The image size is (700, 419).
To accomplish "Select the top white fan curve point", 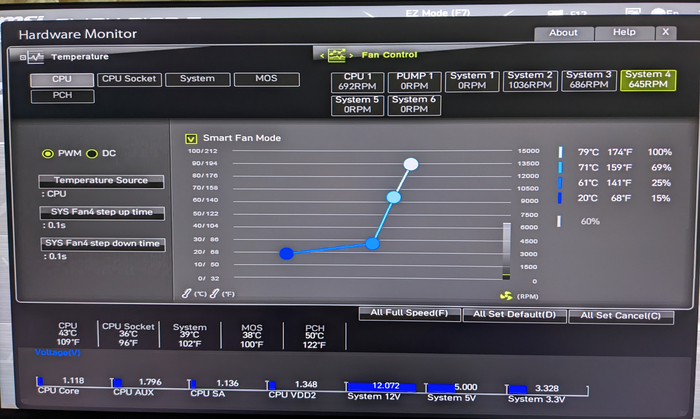I will pyautogui.click(x=411, y=164).
